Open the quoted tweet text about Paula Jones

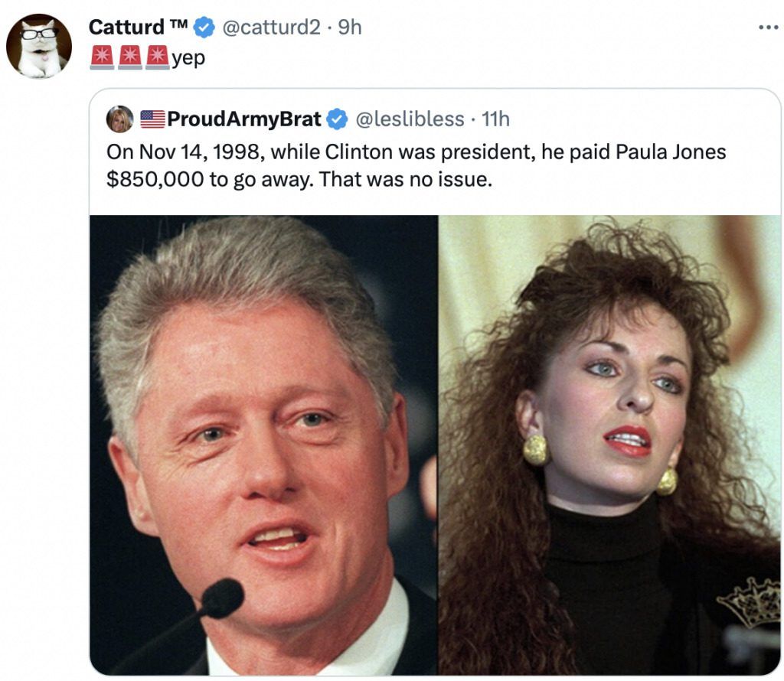pyautogui.click(x=416, y=152)
